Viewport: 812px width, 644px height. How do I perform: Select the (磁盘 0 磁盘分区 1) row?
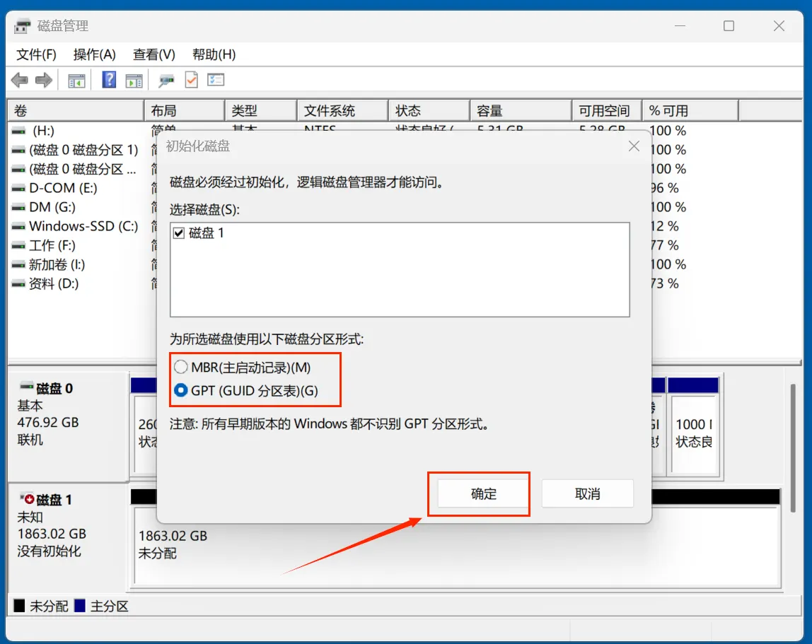coord(76,150)
